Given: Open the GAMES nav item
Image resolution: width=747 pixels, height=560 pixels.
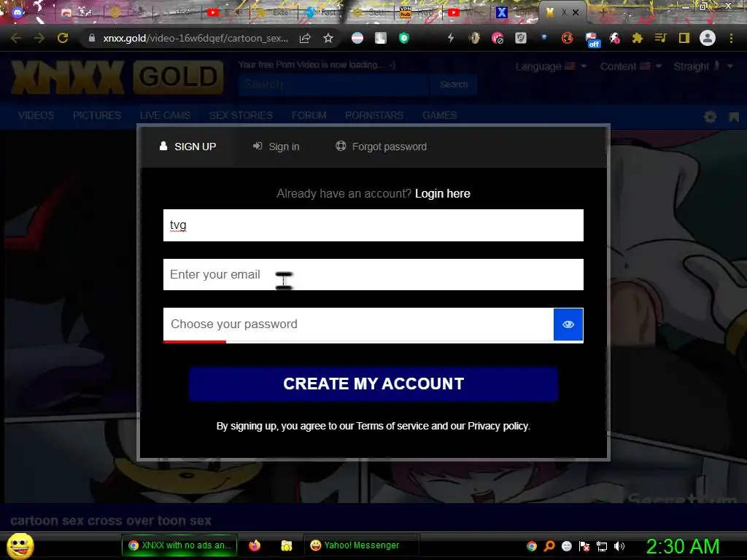Looking at the screenshot, I should 439,115.
